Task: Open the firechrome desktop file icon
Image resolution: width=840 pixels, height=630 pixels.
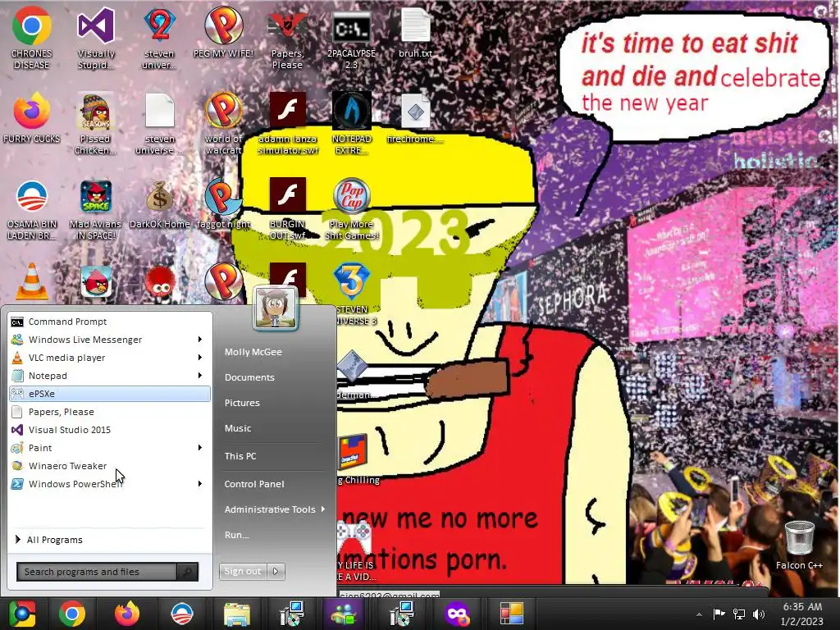Action: pos(415,118)
